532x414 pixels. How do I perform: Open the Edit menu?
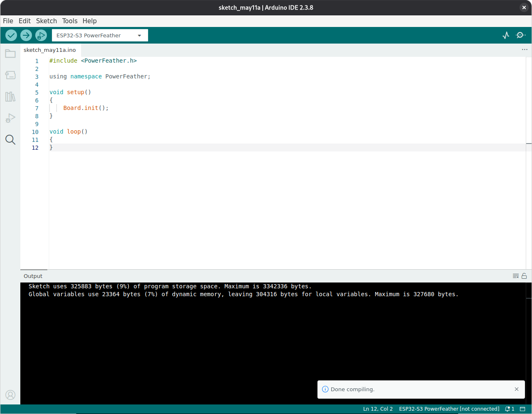click(24, 21)
